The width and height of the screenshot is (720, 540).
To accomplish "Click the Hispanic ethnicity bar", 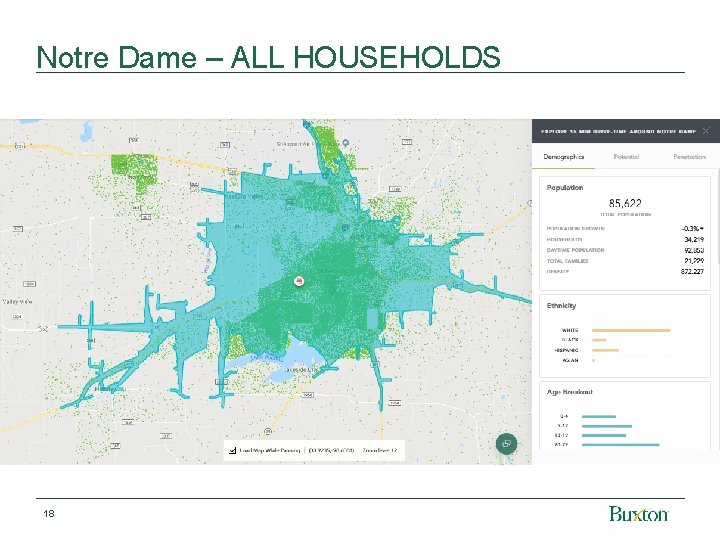I will [605, 350].
